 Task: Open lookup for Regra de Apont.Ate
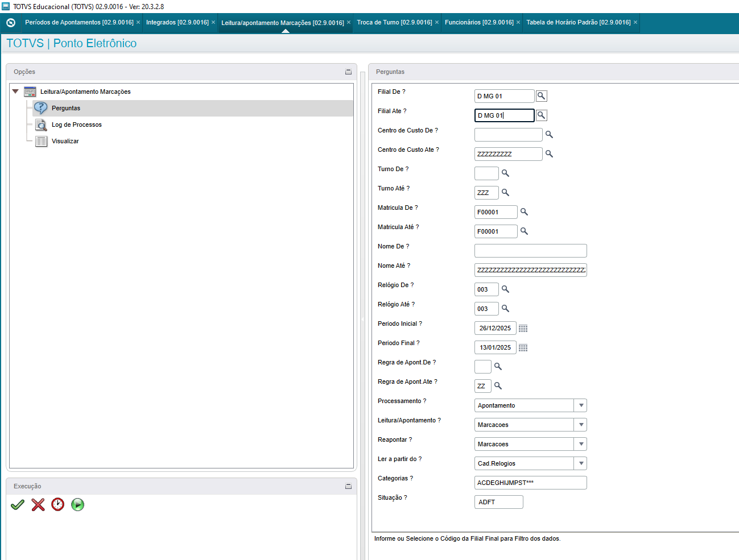(x=498, y=386)
